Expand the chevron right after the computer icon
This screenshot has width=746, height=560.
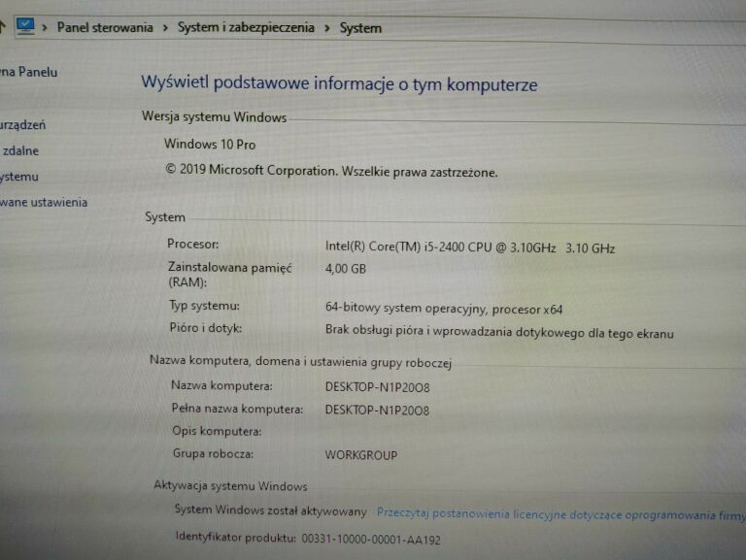pyautogui.click(x=45, y=28)
